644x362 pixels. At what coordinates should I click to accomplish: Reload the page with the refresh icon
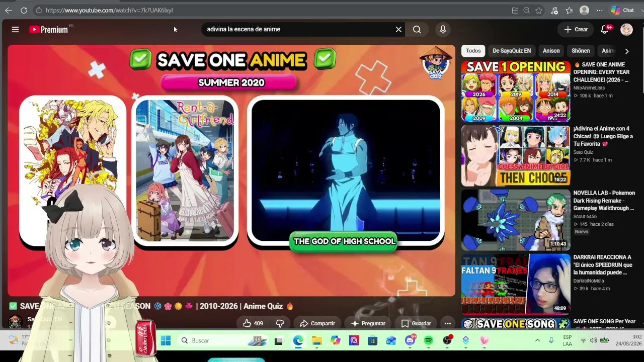tap(24, 10)
